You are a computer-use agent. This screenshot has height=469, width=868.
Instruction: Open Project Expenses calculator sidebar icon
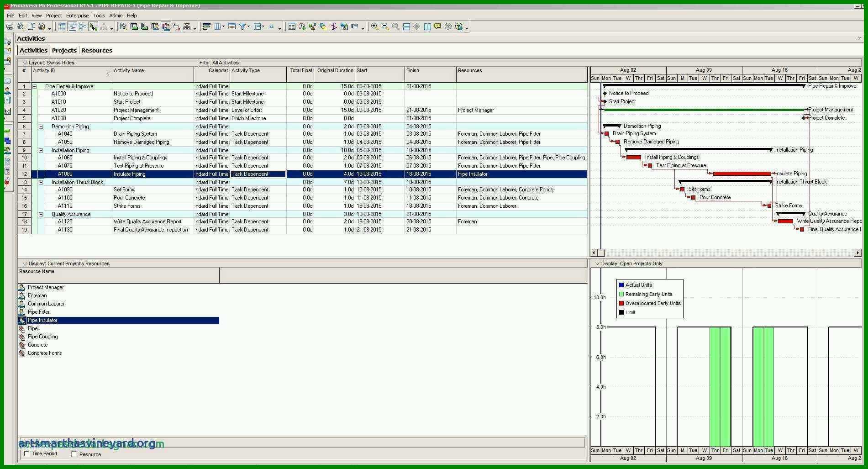7,171
